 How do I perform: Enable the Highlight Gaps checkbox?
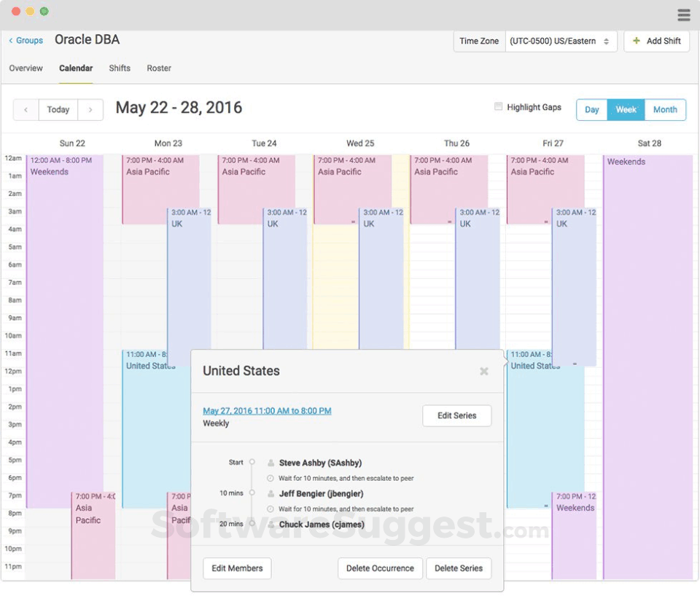(498, 107)
